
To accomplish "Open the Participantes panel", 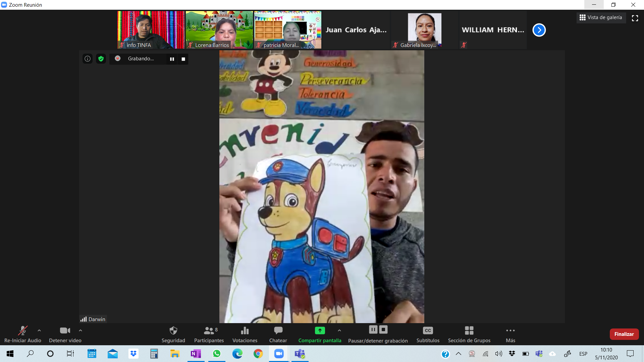I will [x=209, y=331].
